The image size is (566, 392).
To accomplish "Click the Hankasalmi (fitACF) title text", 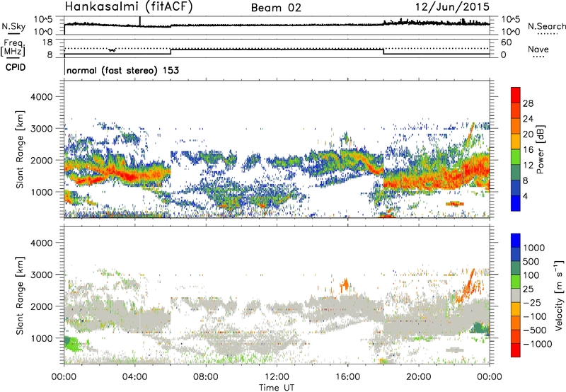I will [x=129, y=6].
